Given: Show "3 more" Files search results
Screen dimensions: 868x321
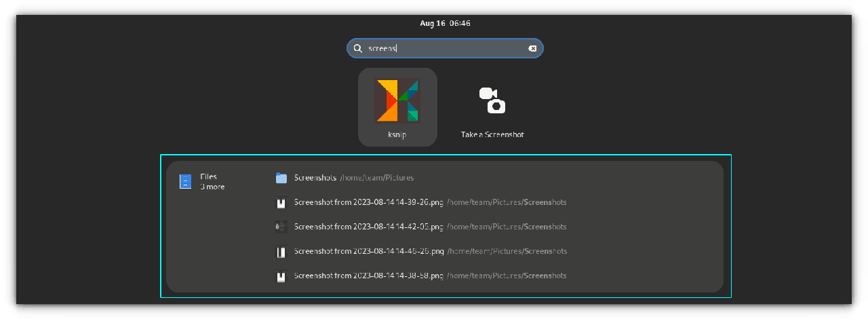Looking at the screenshot, I should pyautogui.click(x=212, y=187).
